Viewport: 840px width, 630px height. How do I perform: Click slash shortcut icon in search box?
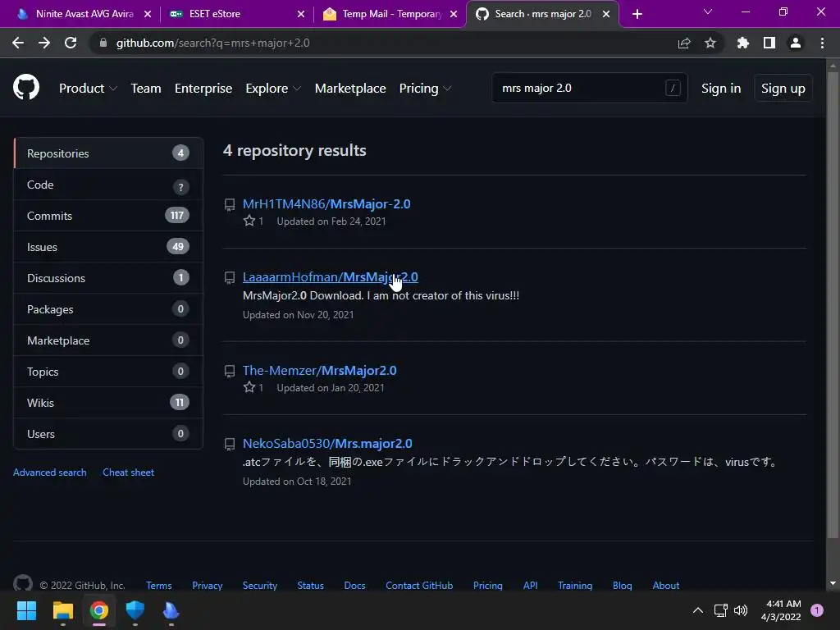point(673,88)
